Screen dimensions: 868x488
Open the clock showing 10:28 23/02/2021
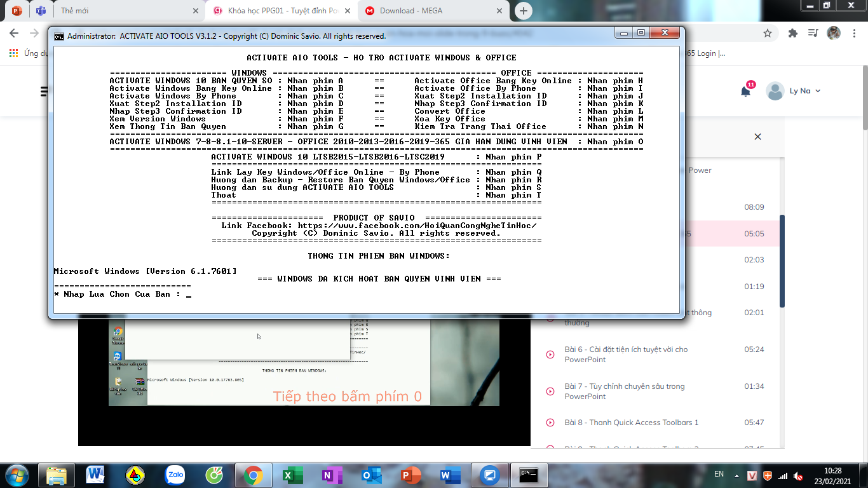point(832,475)
